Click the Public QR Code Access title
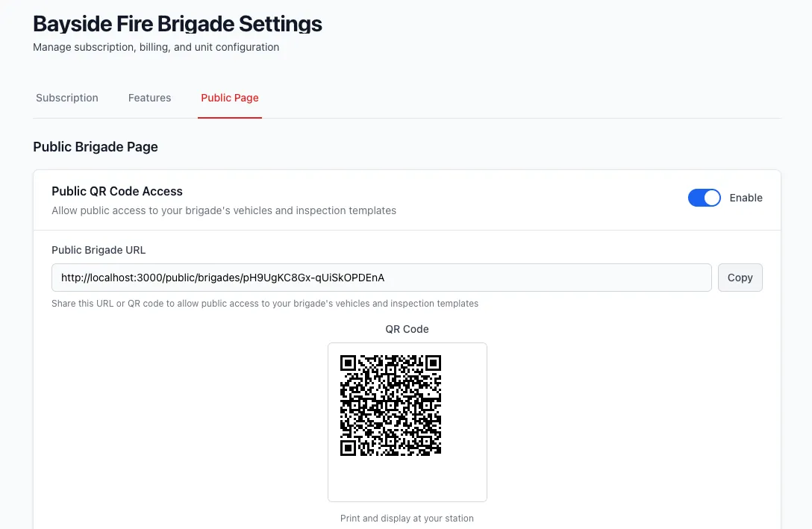Image resolution: width=812 pixels, height=529 pixels. click(117, 192)
